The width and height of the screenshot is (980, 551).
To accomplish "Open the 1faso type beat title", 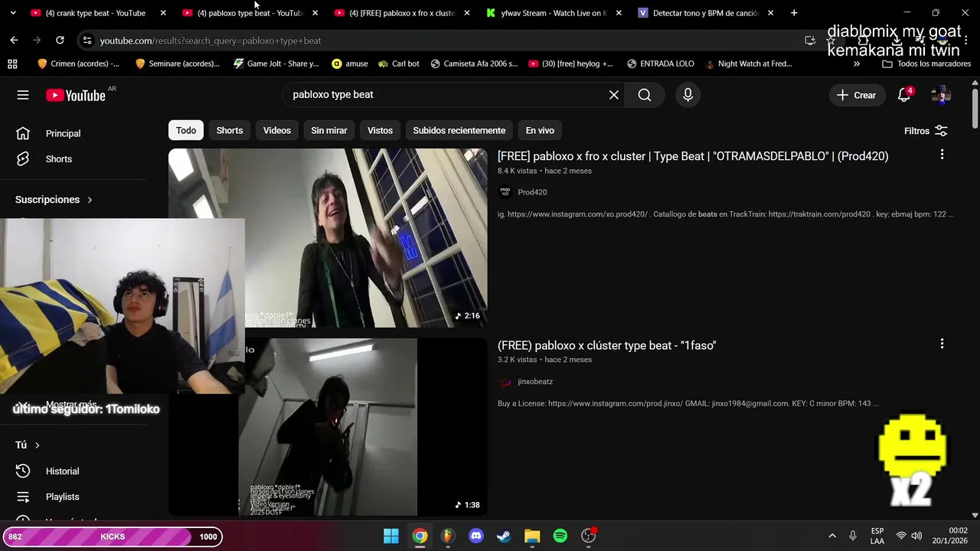I will pos(606,346).
